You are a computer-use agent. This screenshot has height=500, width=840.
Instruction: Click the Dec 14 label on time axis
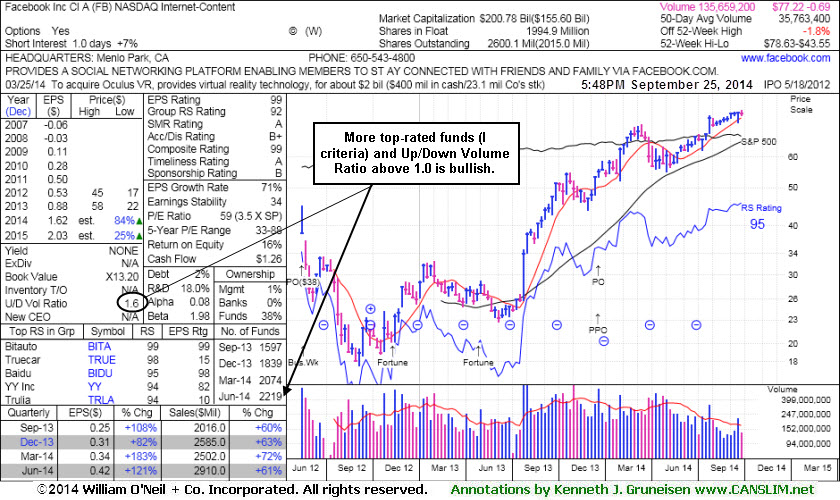point(771,468)
